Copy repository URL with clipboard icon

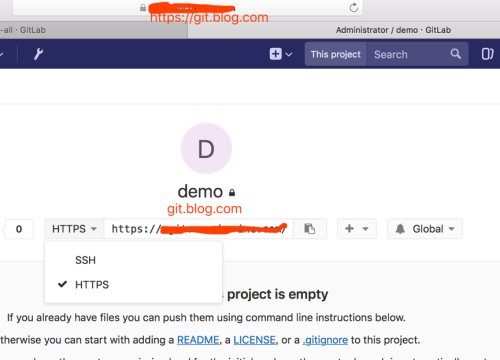tap(310, 229)
